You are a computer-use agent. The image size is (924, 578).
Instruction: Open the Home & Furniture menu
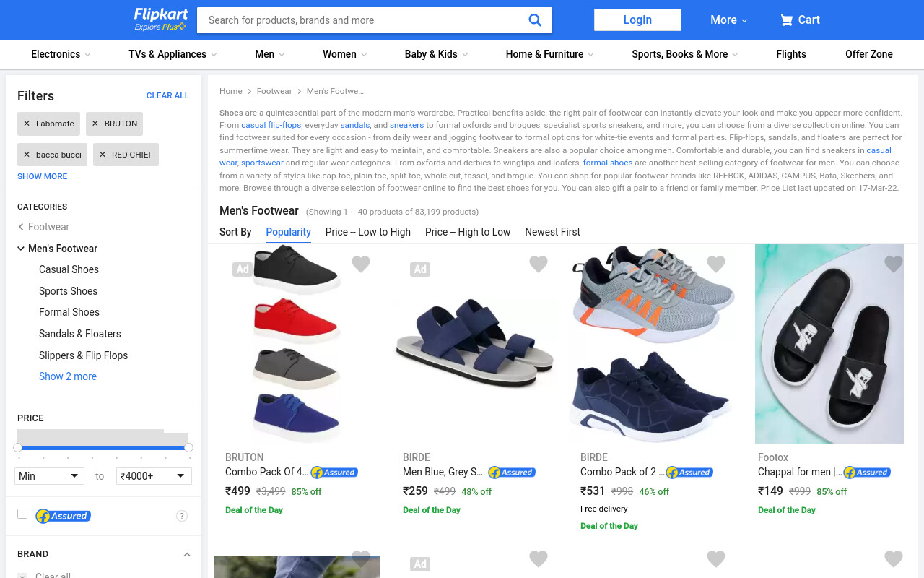(550, 54)
